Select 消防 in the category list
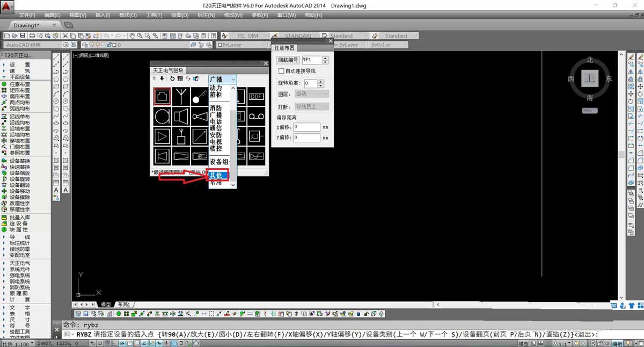The image size is (644, 347). click(216, 108)
